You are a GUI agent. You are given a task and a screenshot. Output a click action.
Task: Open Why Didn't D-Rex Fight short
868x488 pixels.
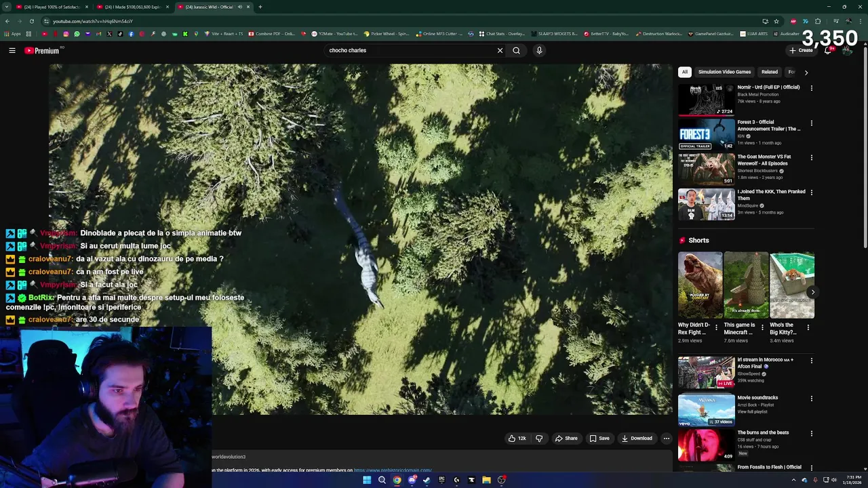click(700, 285)
